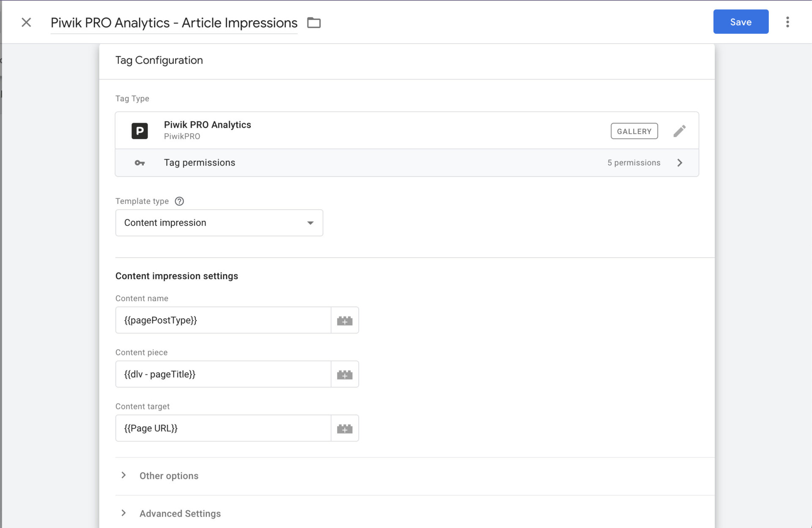This screenshot has height=528, width=812.
Task: Click the key icon beside Tag permissions
Action: 140,163
